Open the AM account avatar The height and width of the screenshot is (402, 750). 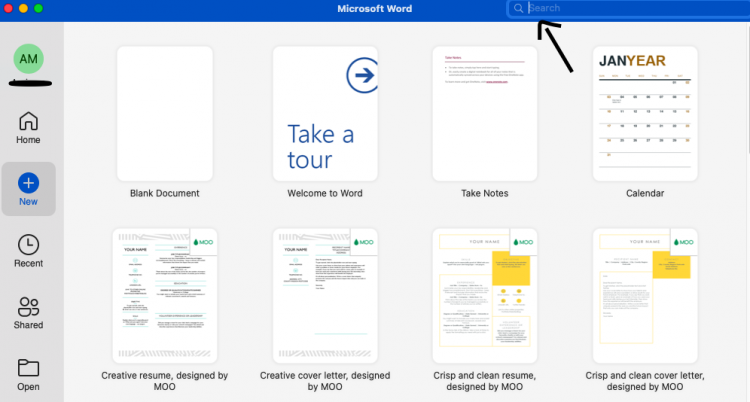[28, 59]
